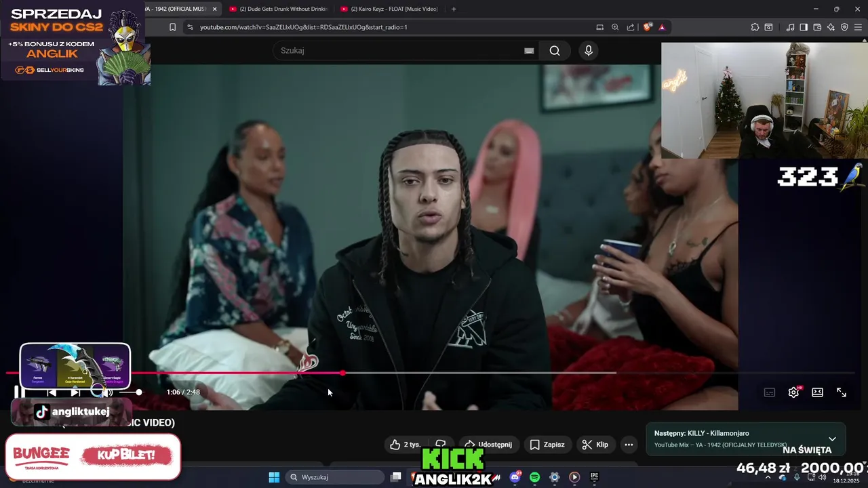Image resolution: width=868 pixels, height=488 pixels.
Task: Click the YouTube search magnifier button
Action: tap(555, 51)
